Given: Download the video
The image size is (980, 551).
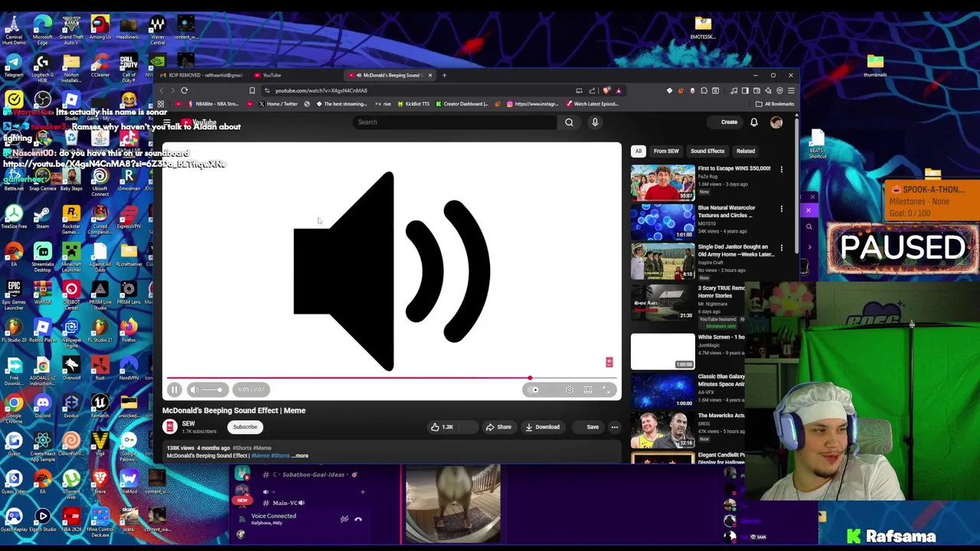Looking at the screenshot, I should [542, 427].
